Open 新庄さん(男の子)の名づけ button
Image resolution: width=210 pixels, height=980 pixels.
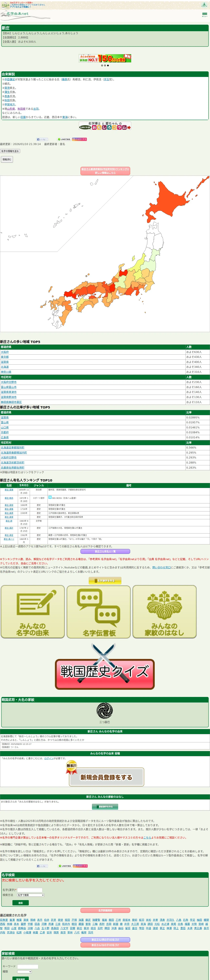[x=105, y=939]
